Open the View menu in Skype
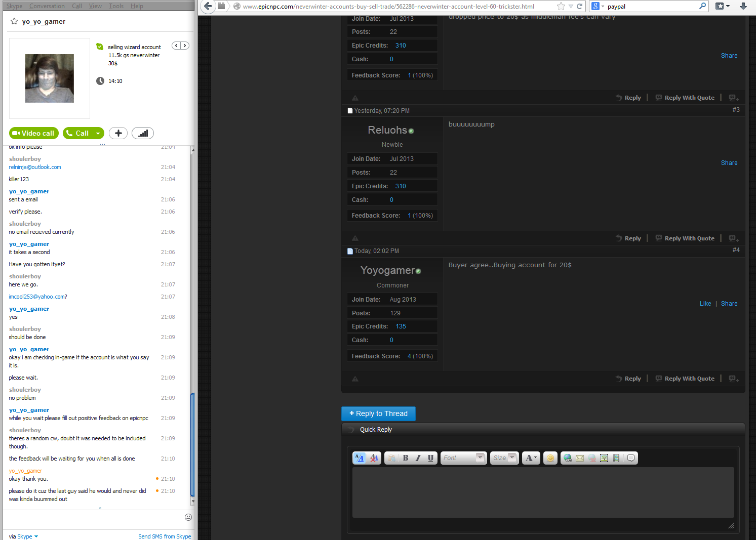 (95, 6)
